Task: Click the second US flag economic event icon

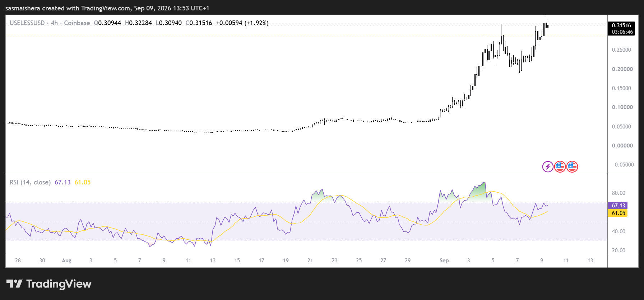Action: pos(572,167)
